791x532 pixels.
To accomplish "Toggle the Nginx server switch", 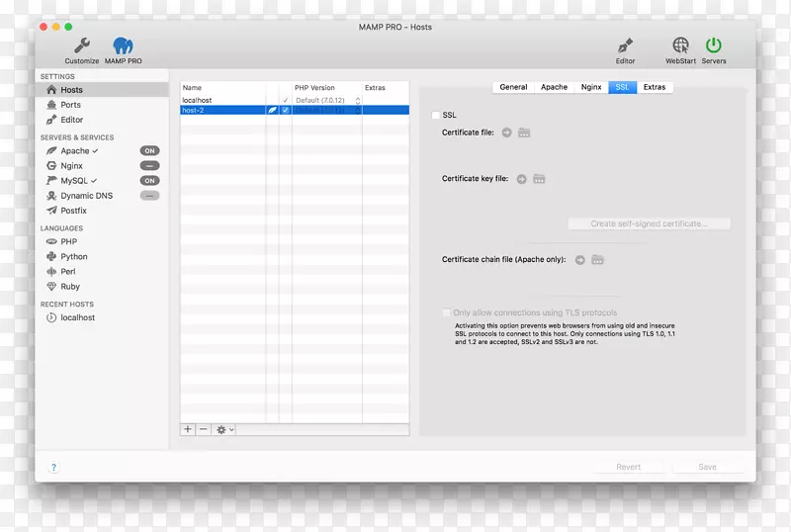I will 149,166.
